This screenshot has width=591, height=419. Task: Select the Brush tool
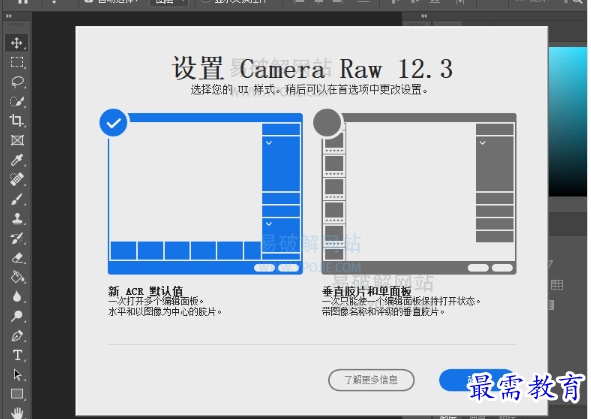pos(17,199)
